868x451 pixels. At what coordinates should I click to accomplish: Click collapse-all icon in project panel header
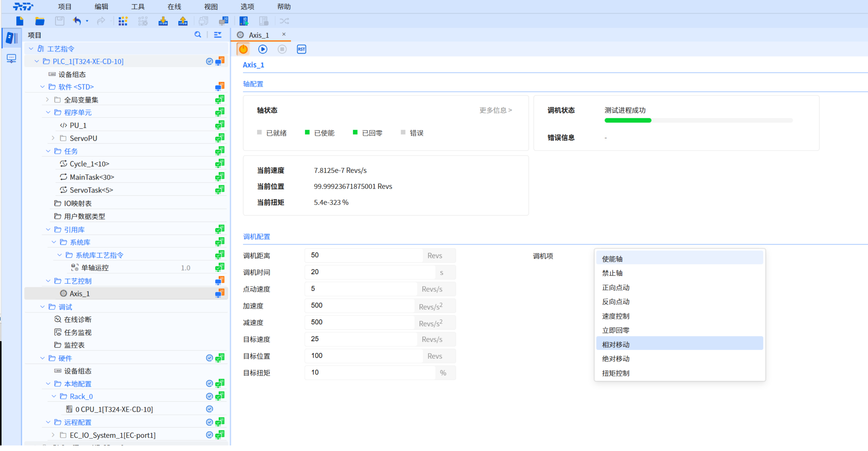[x=218, y=35]
